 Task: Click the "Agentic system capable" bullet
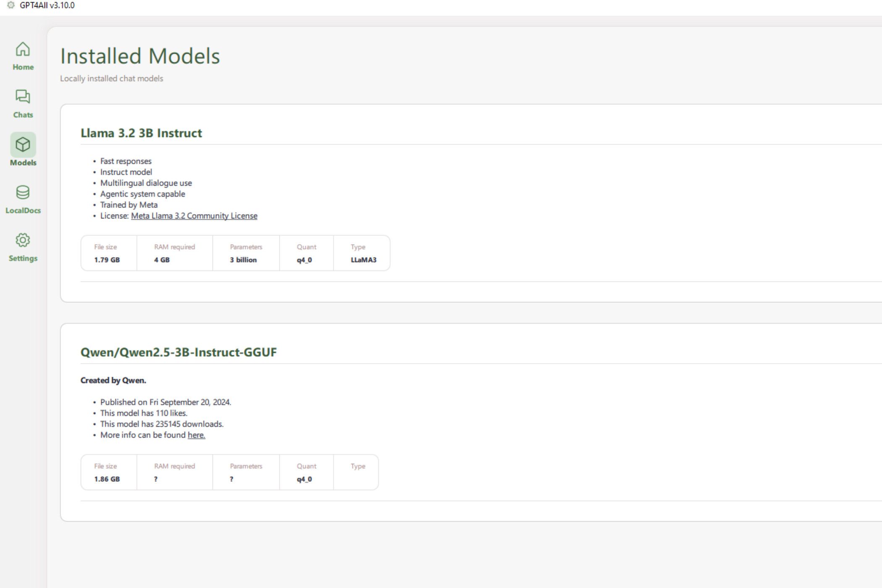(142, 194)
